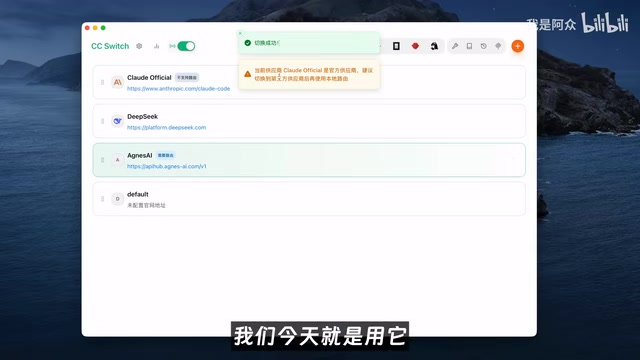The image size is (640, 360).
Task: Select the DeepSeek provider name
Action: (142, 116)
